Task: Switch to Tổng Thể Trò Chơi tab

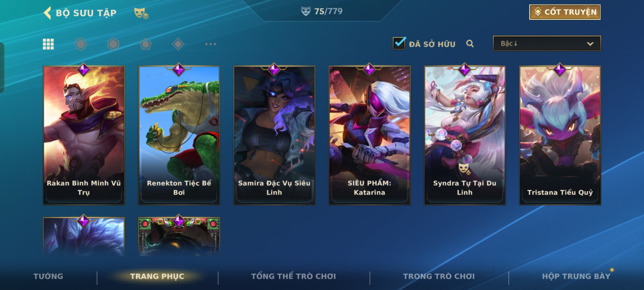Action: click(294, 276)
